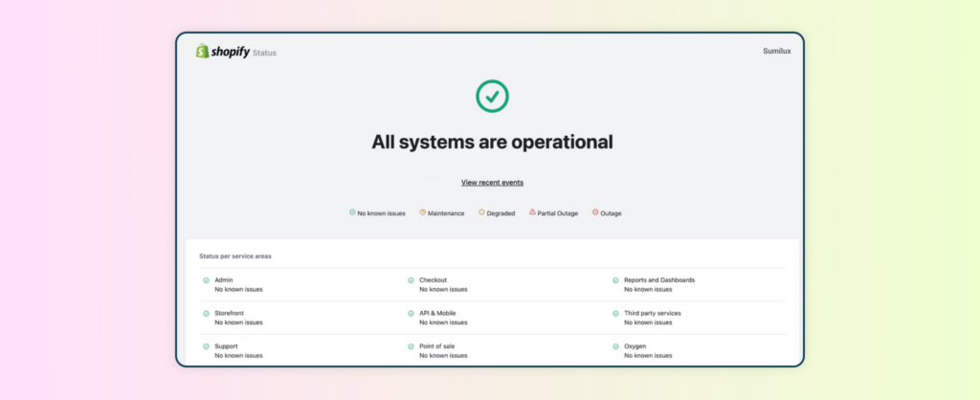The height and width of the screenshot is (400, 980).
Task: Open the View recent events link
Action: tap(492, 182)
